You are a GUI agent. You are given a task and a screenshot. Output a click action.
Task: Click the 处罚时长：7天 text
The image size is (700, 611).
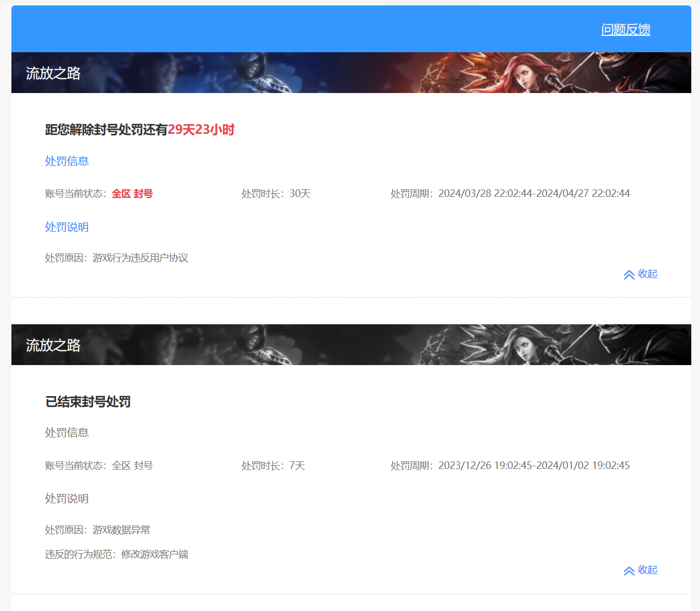[x=273, y=466]
